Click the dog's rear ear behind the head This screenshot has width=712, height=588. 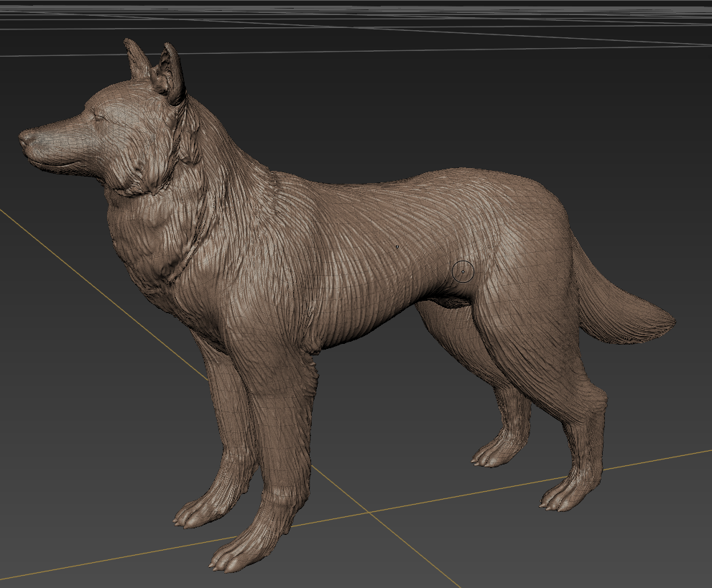click(x=137, y=59)
